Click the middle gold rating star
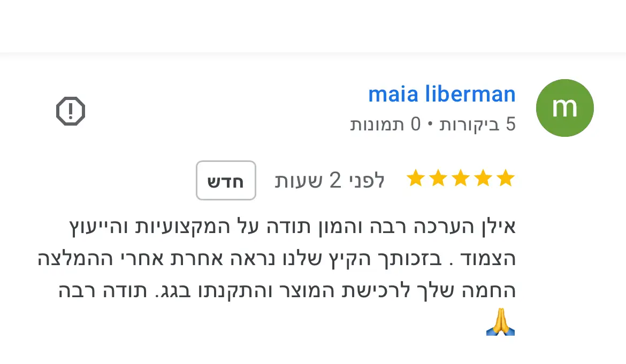The image size is (626, 364). 461,178
